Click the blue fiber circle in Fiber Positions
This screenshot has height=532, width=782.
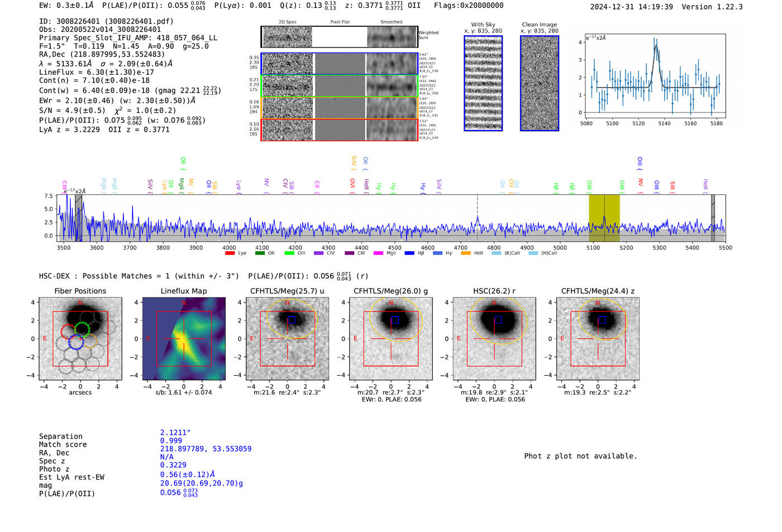pyautogui.click(x=76, y=342)
